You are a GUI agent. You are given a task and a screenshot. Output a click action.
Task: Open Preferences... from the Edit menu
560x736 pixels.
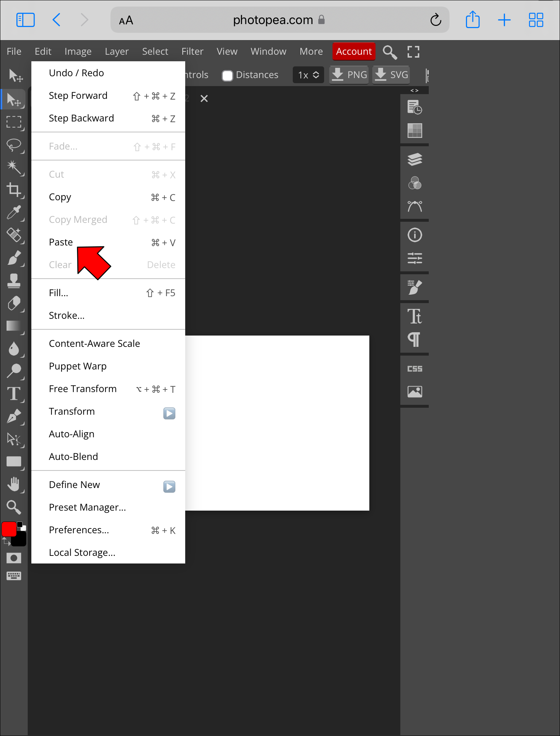coord(108,530)
